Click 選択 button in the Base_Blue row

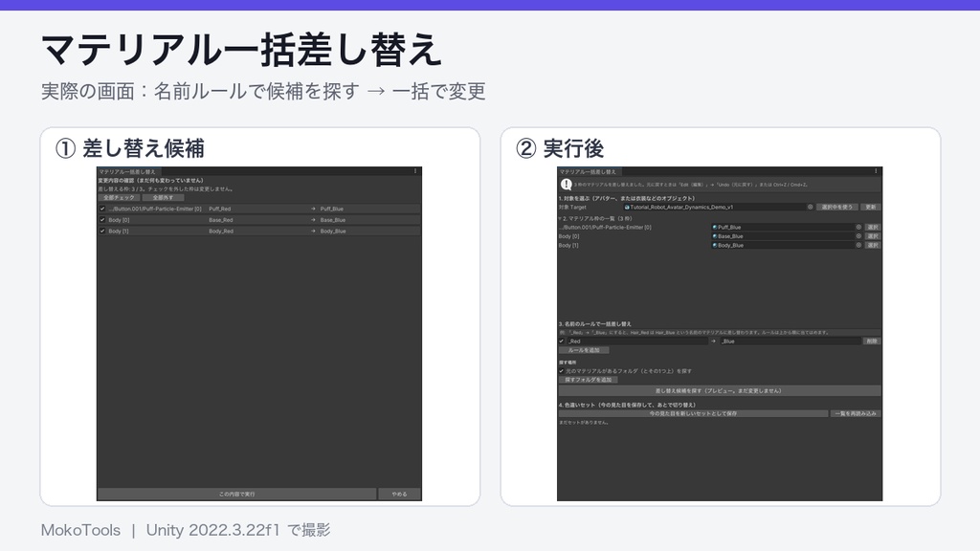tap(873, 236)
